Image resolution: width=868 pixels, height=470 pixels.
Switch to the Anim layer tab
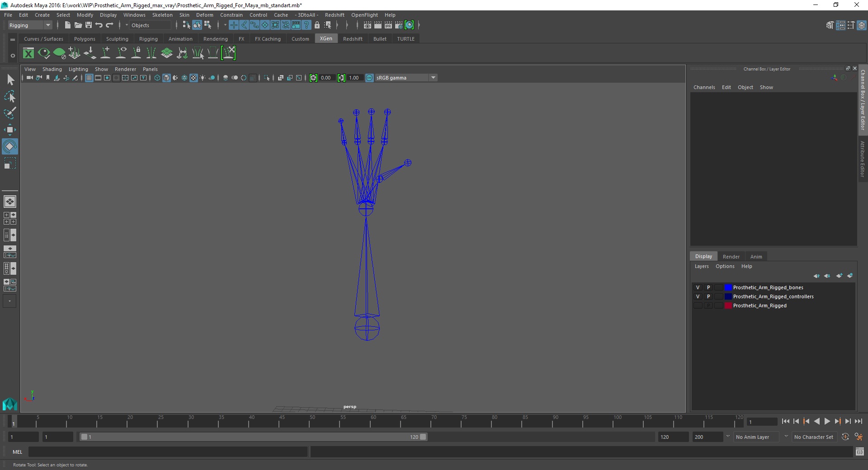pyautogui.click(x=756, y=257)
